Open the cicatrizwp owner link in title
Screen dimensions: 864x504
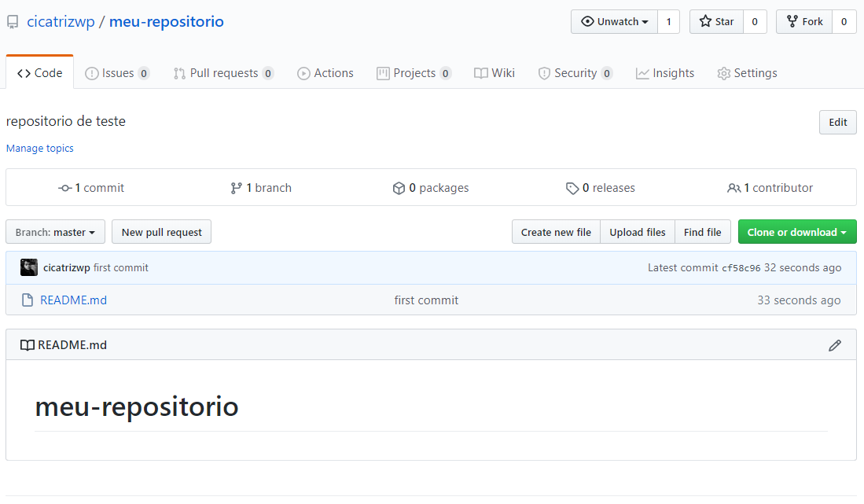click(61, 21)
